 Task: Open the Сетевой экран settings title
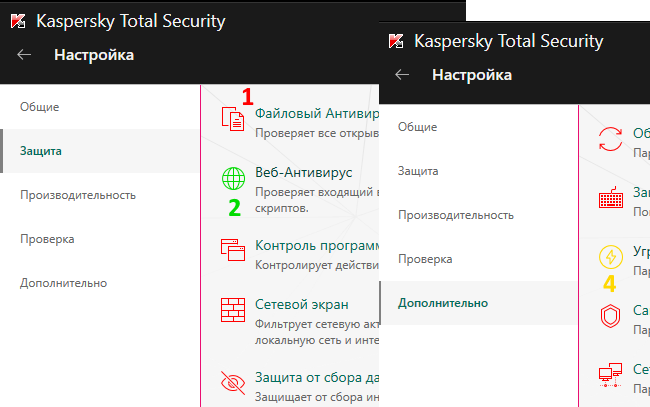pyautogui.click(x=303, y=304)
